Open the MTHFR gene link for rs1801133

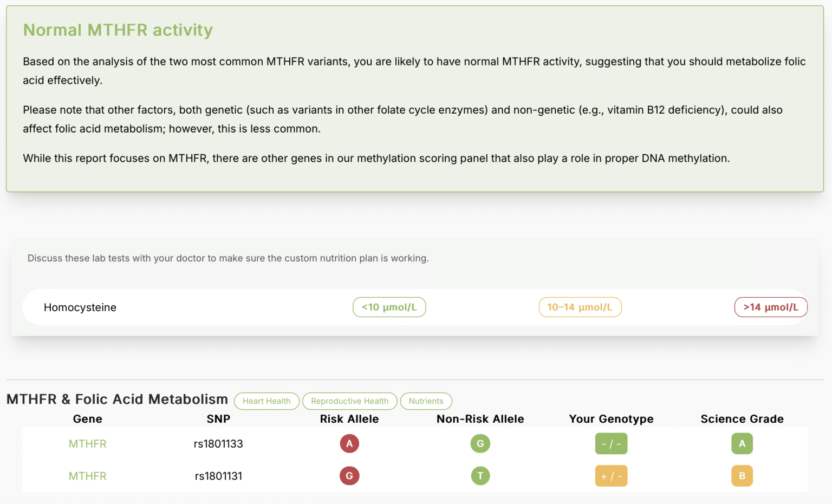coord(87,443)
